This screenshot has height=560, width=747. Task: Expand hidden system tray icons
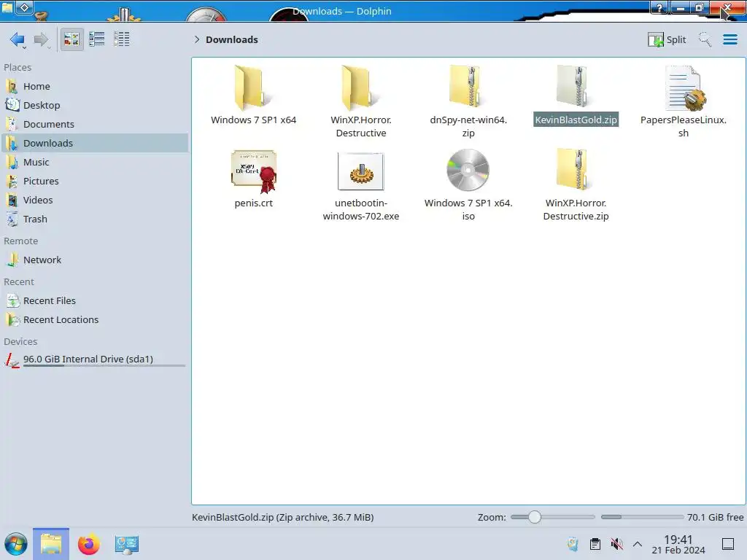click(638, 544)
